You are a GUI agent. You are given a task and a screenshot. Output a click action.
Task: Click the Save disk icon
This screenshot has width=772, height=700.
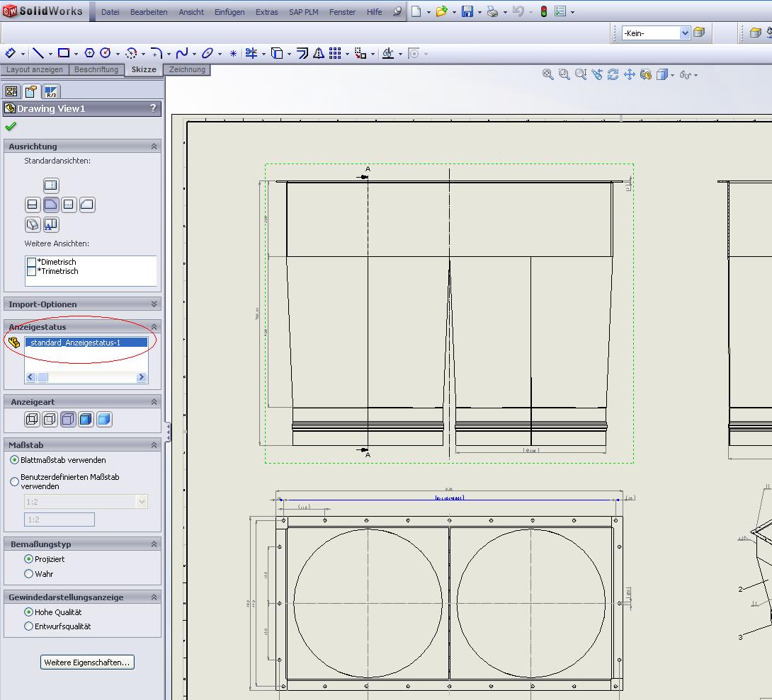click(x=467, y=11)
